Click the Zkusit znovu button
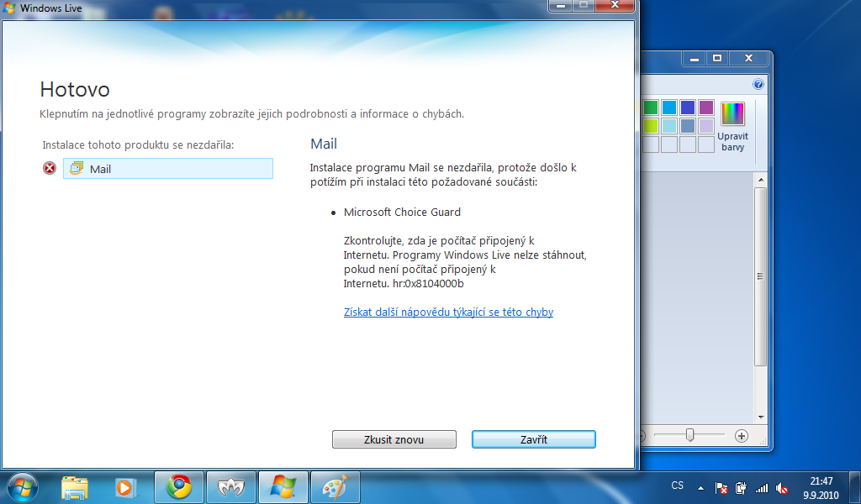This screenshot has height=504, width=861. point(394,439)
